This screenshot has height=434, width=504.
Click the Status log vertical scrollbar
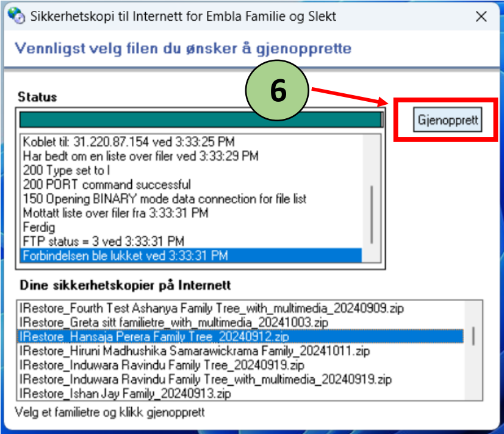tap(372, 213)
